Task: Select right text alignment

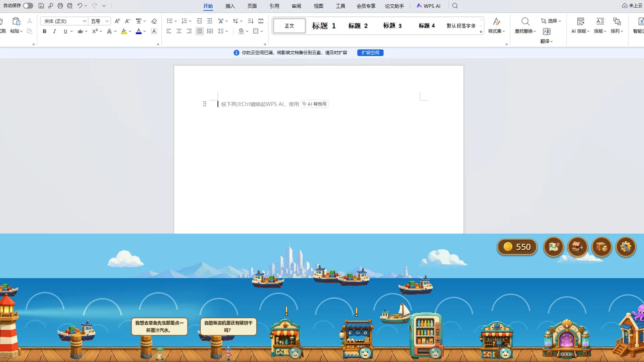Action: pos(189,31)
